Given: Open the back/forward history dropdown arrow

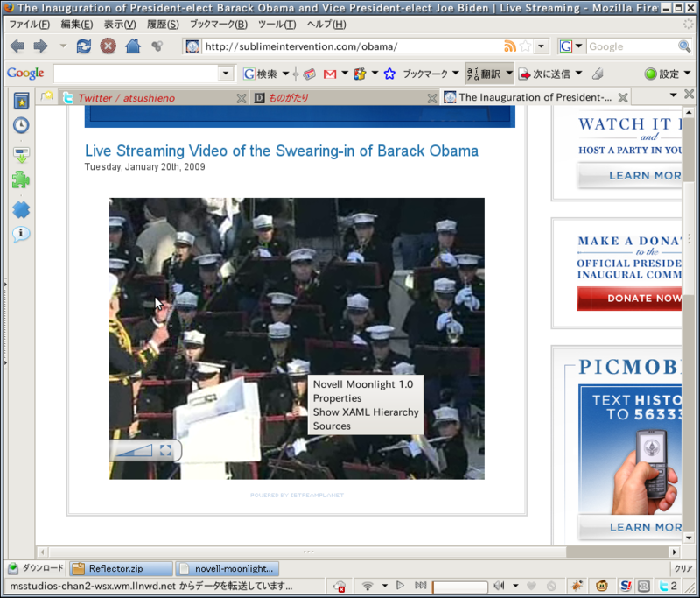Looking at the screenshot, I should click(x=63, y=46).
